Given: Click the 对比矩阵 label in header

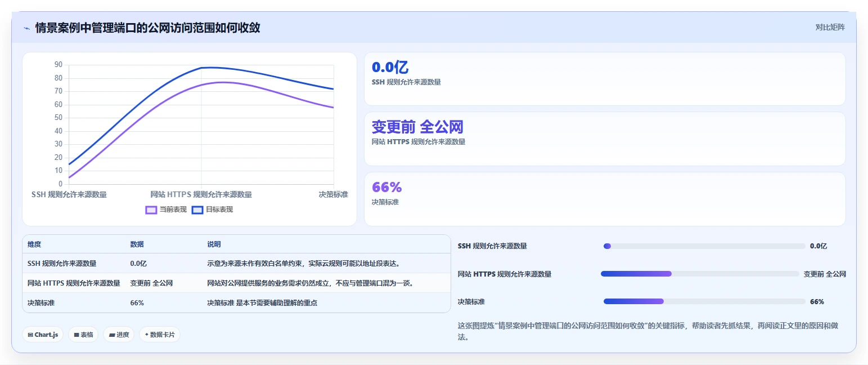Looking at the screenshot, I should (830, 27).
